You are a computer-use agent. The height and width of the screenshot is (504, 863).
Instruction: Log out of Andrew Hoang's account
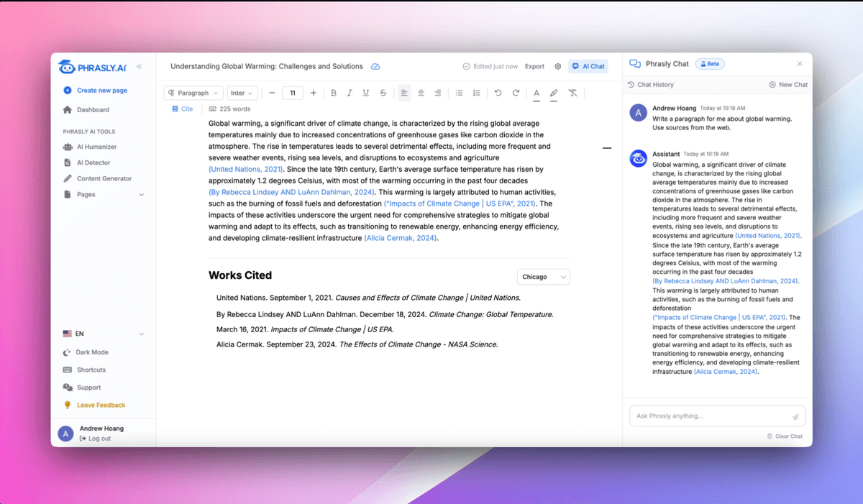pyautogui.click(x=96, y=439)
